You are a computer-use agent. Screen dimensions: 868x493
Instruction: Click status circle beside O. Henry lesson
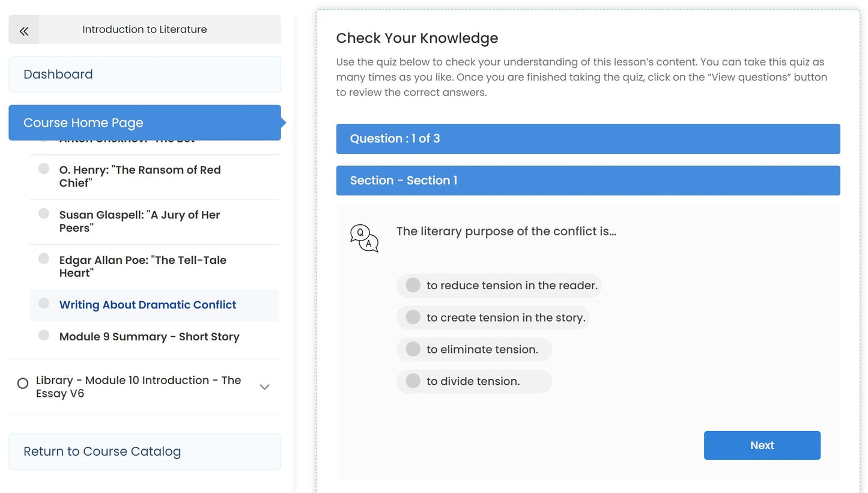[x=44, y=169]
